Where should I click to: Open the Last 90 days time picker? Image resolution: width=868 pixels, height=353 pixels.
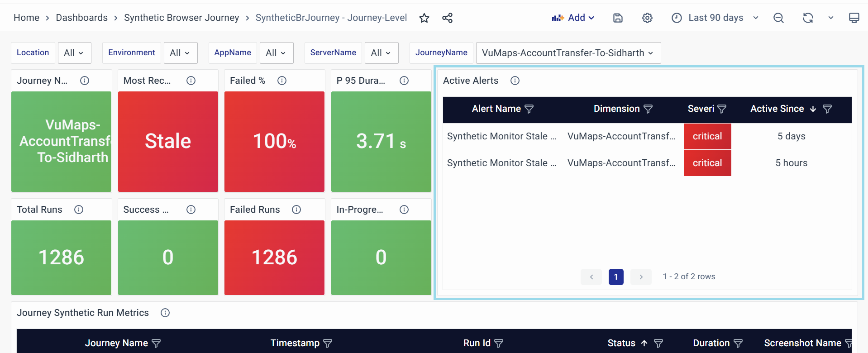(x=715, y=18)
